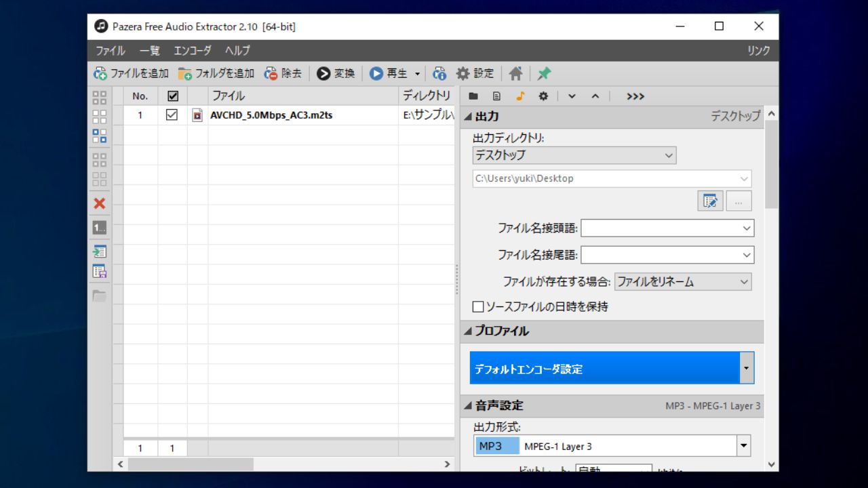Viewport: 868px width, 488px height.
Task: Click the red X icon in left sidebar
Action: coord(100,203)
